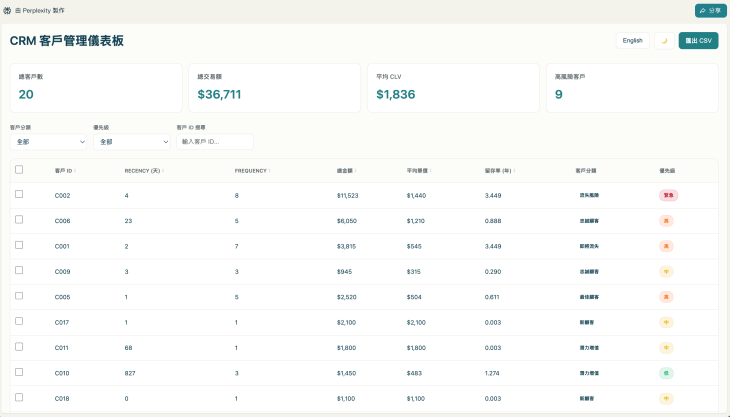
Task: Select the checkbox for customer C002
Action: [19, 195]
